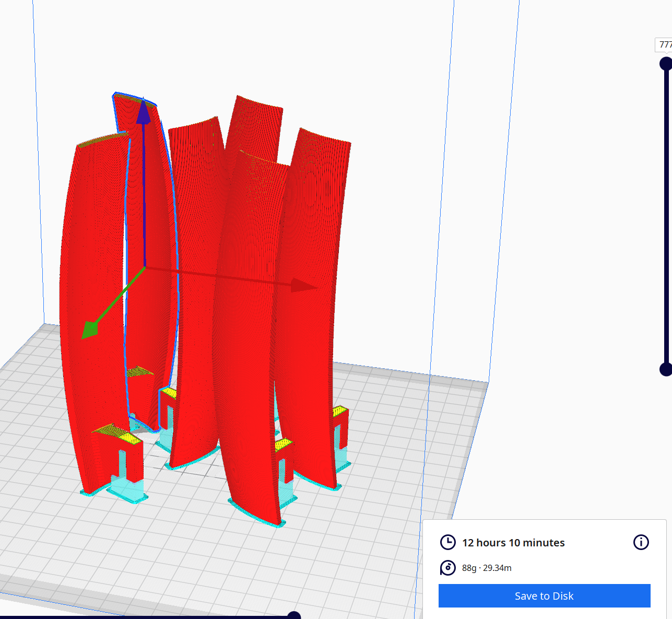The height and width of the screenshot is (619, 672).
Task: Click the green Y-axis move arrow
Action: point(90,330)
